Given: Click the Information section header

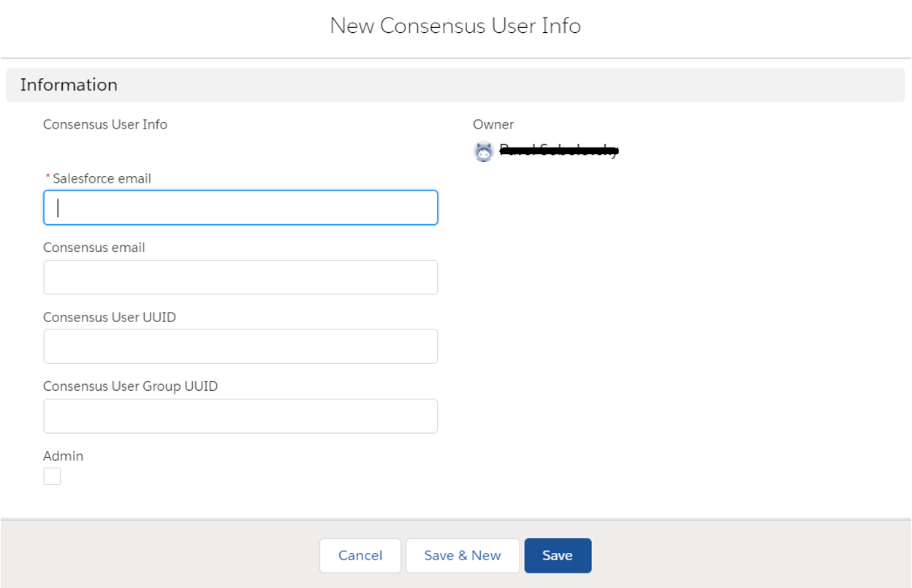Looking at the screenshot, I should 455,85.
